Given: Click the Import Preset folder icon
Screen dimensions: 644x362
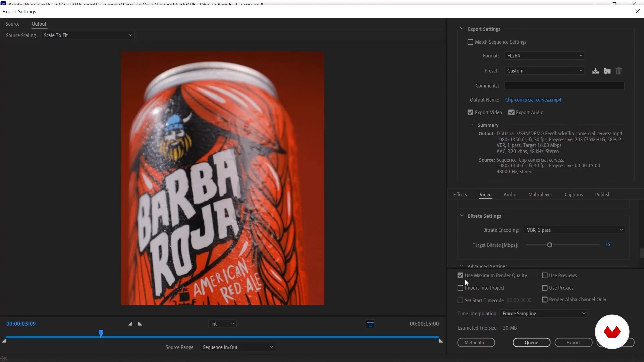Looking at the screenshot, I should coord(607,71).
